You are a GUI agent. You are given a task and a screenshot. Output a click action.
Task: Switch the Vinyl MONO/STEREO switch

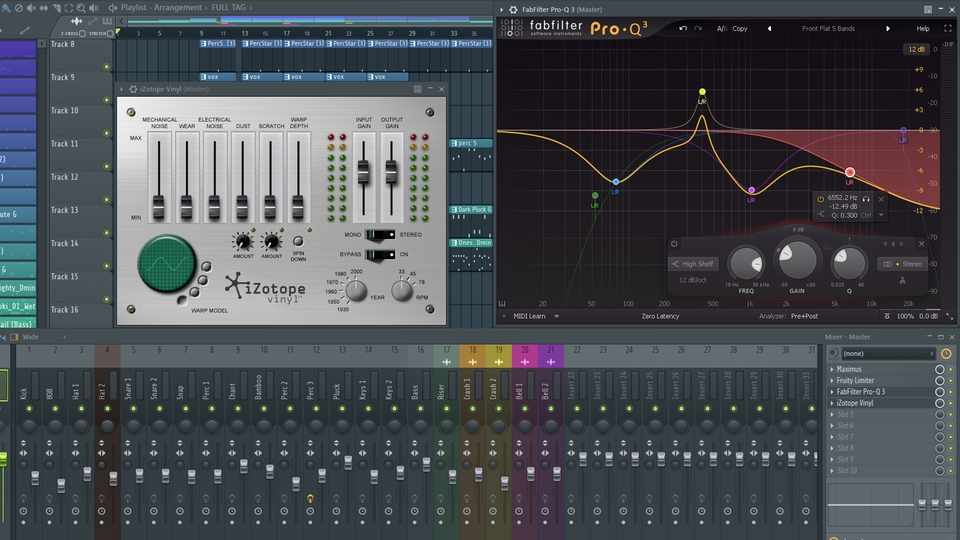(380, 234)
